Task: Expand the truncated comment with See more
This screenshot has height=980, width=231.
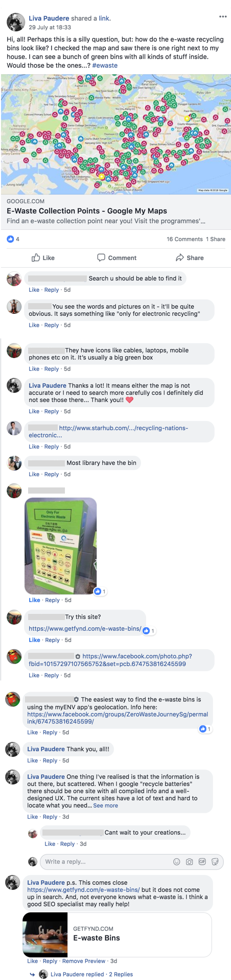Action: (x=105, y=805)
